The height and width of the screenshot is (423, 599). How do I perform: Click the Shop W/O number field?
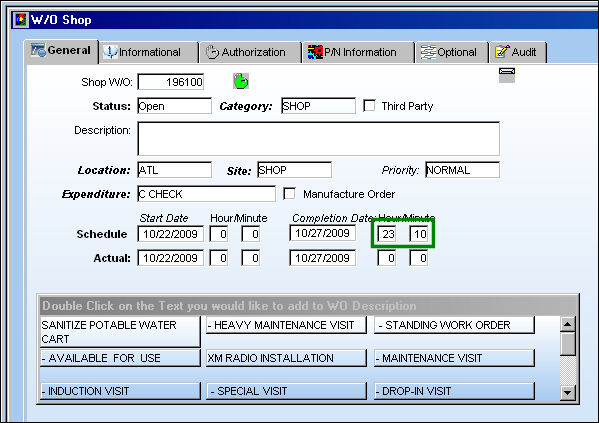(171, 82)
